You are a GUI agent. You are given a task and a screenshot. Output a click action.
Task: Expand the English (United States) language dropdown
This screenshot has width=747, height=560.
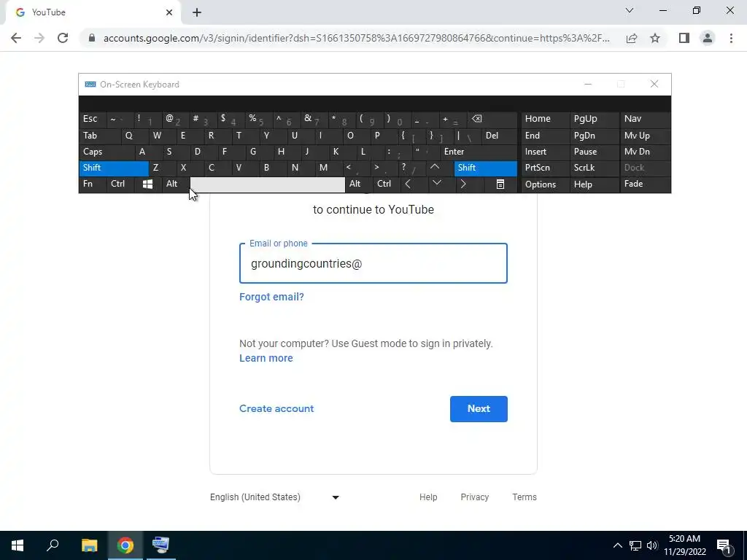(275, 497)
